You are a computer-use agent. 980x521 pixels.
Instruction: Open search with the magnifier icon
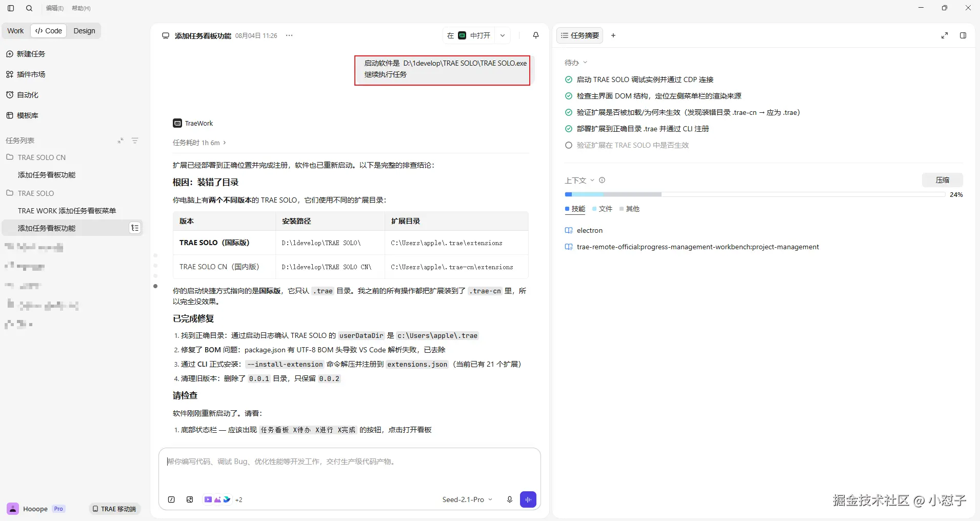pyautogui.click(x=29, y=8)
